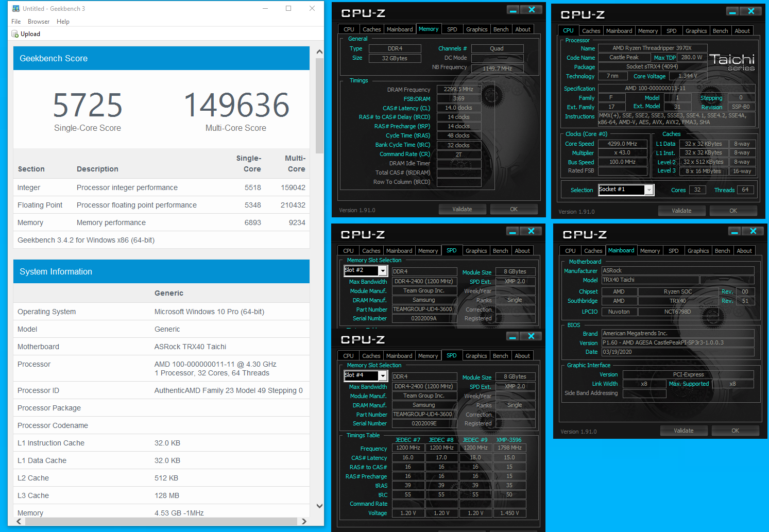Click the Geekbench vertical scrollbar thumb
Image resolution: width=769 pixels, height=532 pixels.
point(319,106)
